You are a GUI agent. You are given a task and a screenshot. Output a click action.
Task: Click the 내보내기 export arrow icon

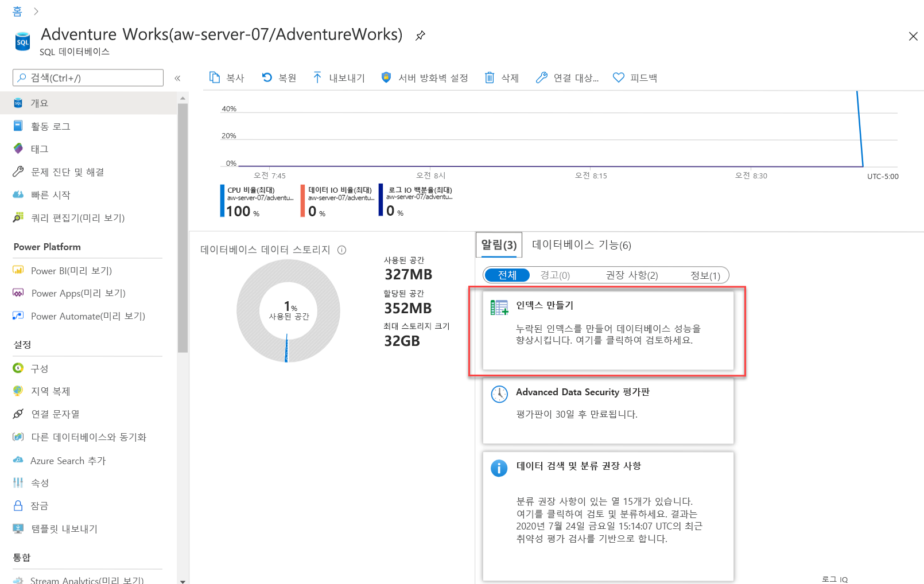click(317, 77)
